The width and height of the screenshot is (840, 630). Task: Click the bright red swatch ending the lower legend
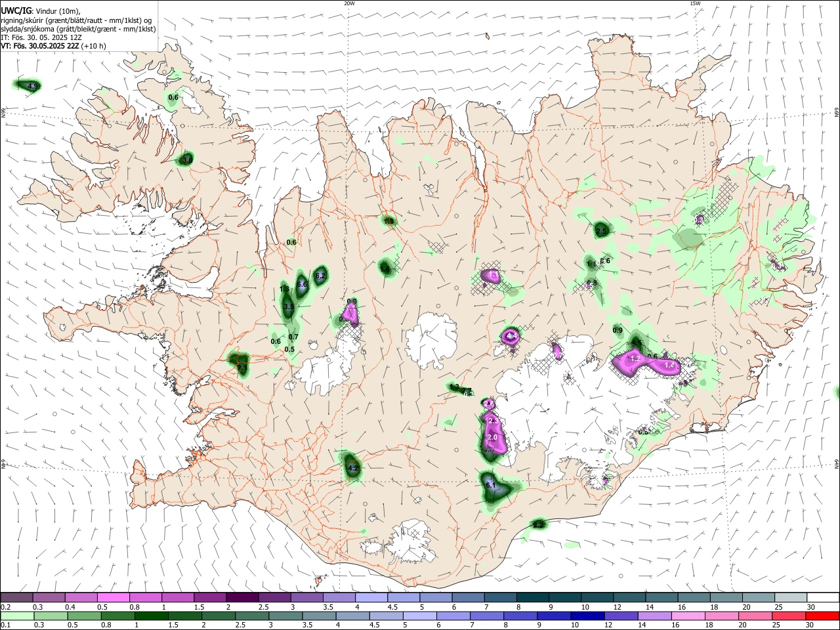822,616
